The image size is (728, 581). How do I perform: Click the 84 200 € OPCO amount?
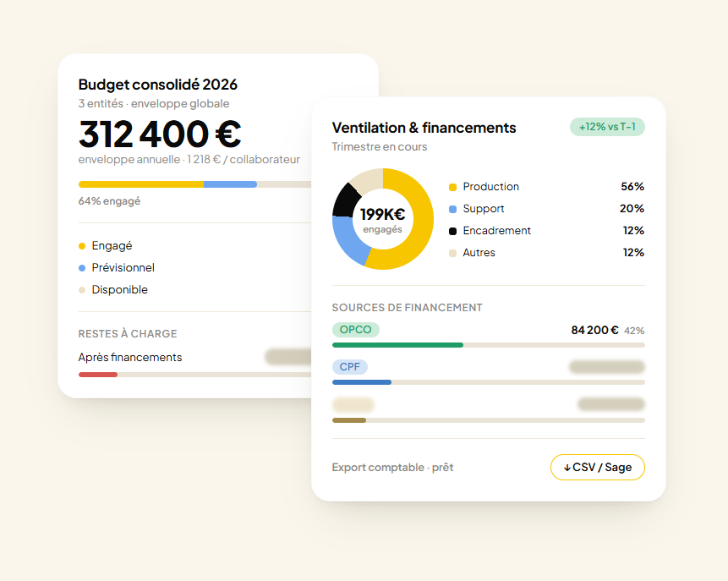pyautogui.click(x=594, y=330)
